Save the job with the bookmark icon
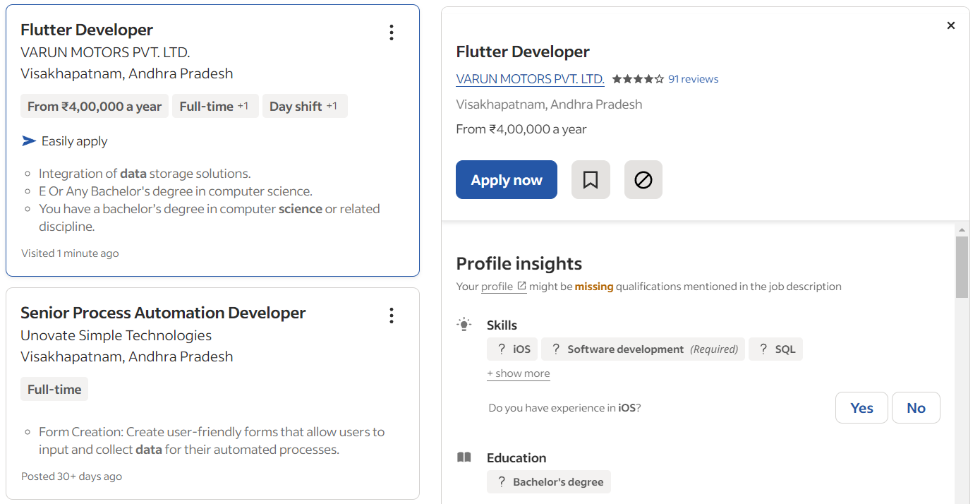The width and height of the screenshot is (980, 504). click(x=591, y=180)
